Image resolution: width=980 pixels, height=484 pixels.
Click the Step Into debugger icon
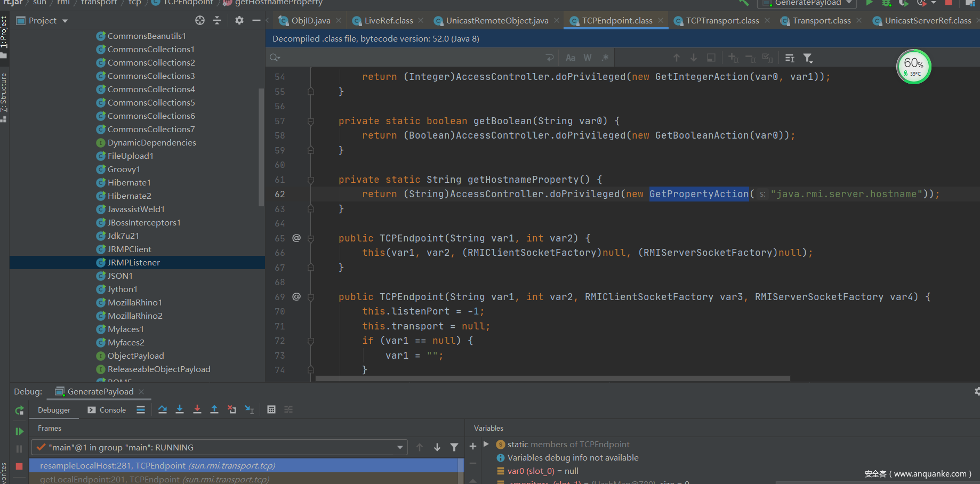(180, 409)
